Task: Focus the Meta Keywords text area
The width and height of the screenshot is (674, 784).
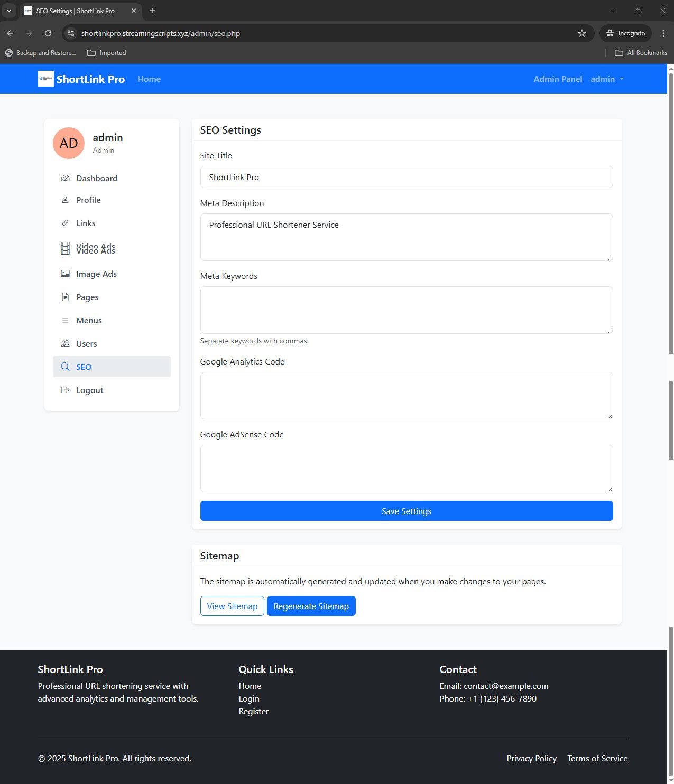Action: [x=407, y=310]
